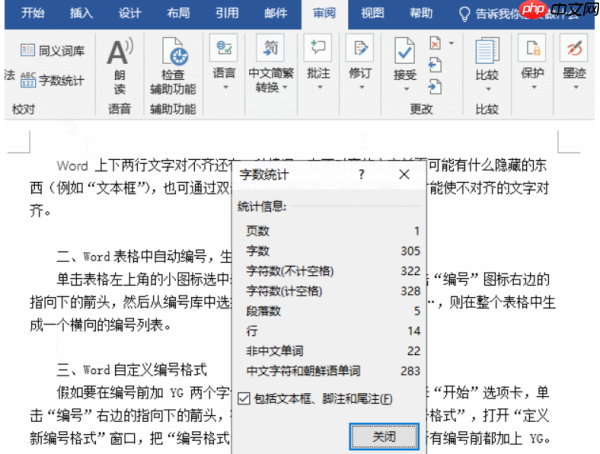This screenshot has width=600, height=454.
Task: Click the 字数 305 row
Action: point(333,251)
